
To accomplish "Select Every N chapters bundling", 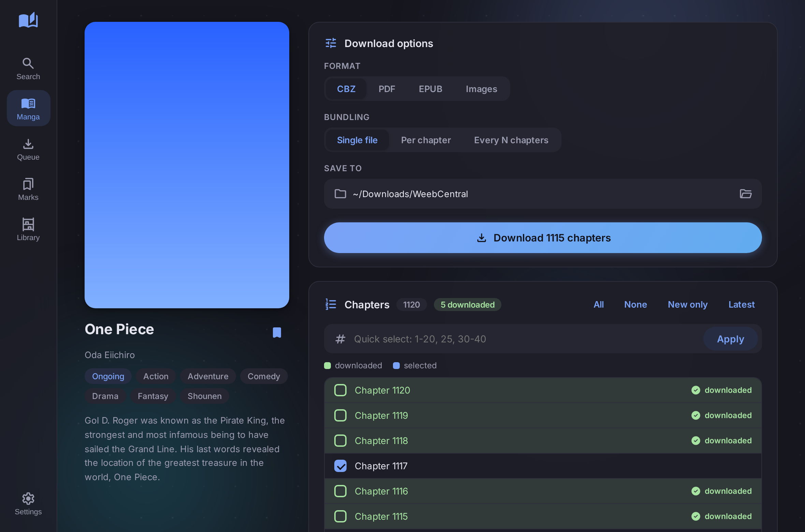I will click(511, 140).
